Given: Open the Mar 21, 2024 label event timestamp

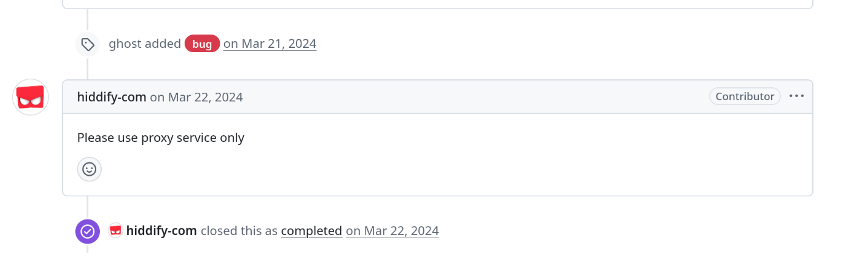Looking at the screenshot, I should coord(269,44).
